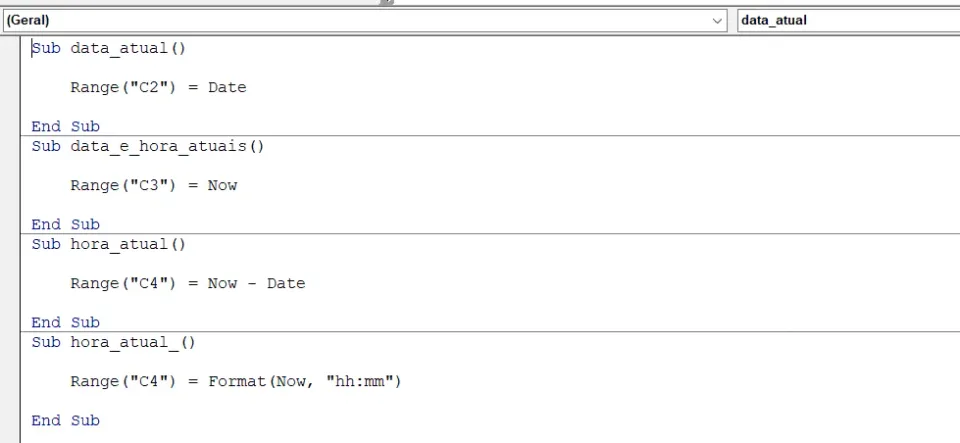Set breakpoint in margin beside Format(Now line
Screen dimensions: 960x443
10,381
